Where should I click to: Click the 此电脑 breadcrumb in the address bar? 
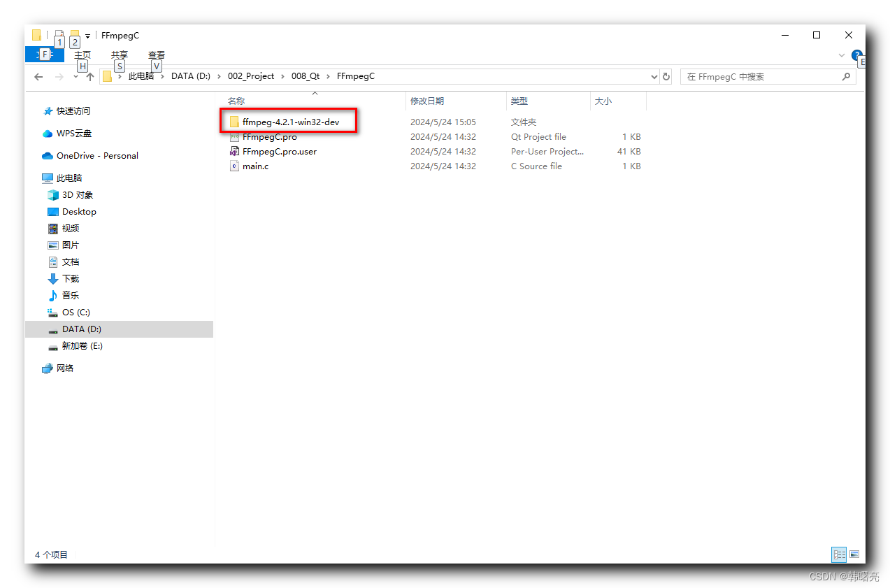pyautogui.click(x=141, y=76)
